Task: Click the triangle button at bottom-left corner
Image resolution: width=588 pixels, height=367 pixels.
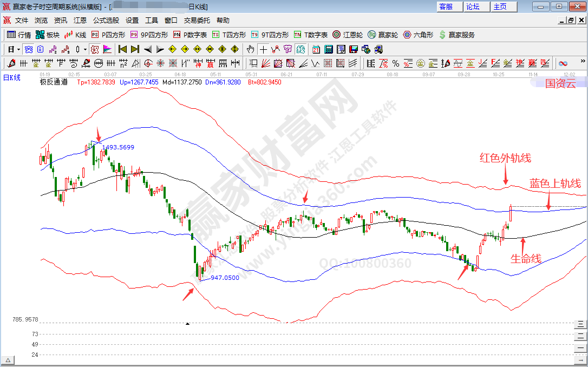Action: coord(8,361)
